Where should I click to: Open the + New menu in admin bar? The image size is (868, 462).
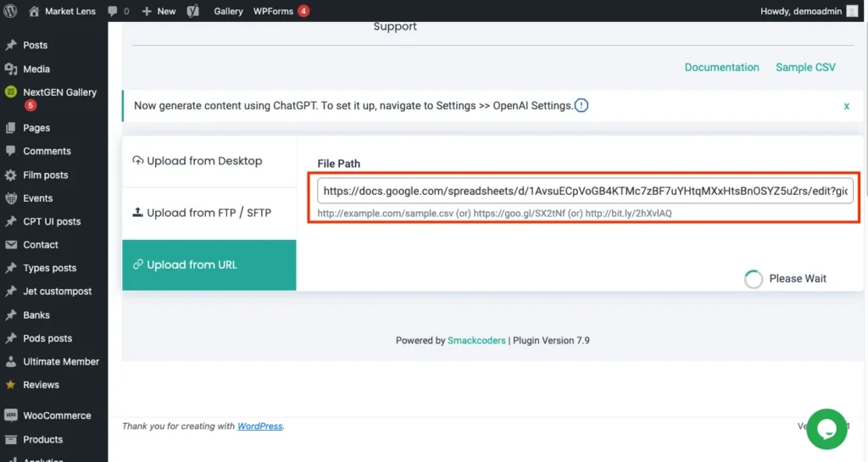pyautogui.click(x=159, y=11)
